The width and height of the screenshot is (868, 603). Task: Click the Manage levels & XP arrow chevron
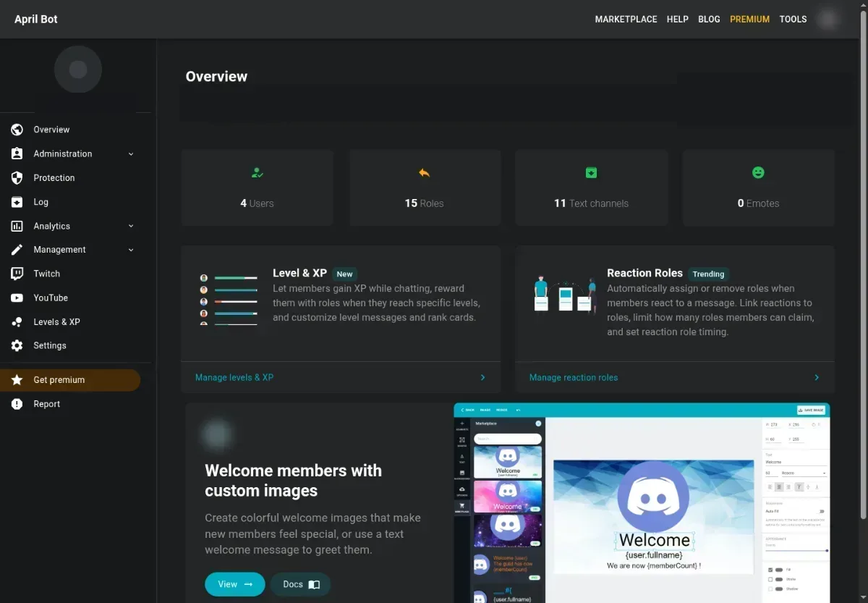tap(483, 378)
